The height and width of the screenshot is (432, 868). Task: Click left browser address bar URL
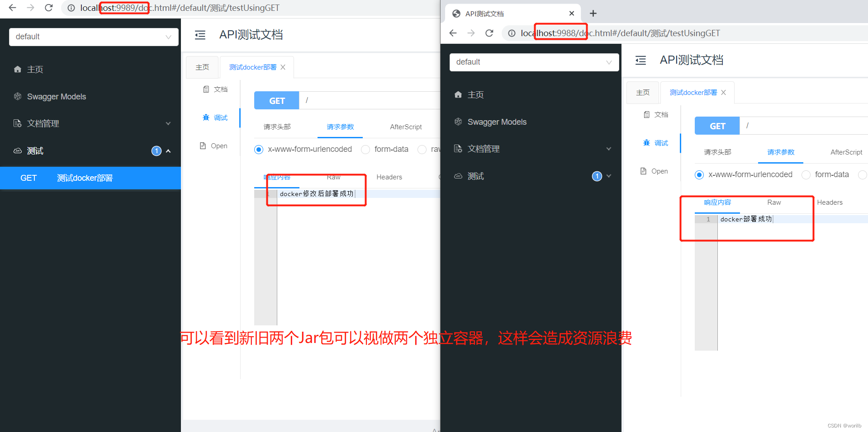(x=180, y=8)
